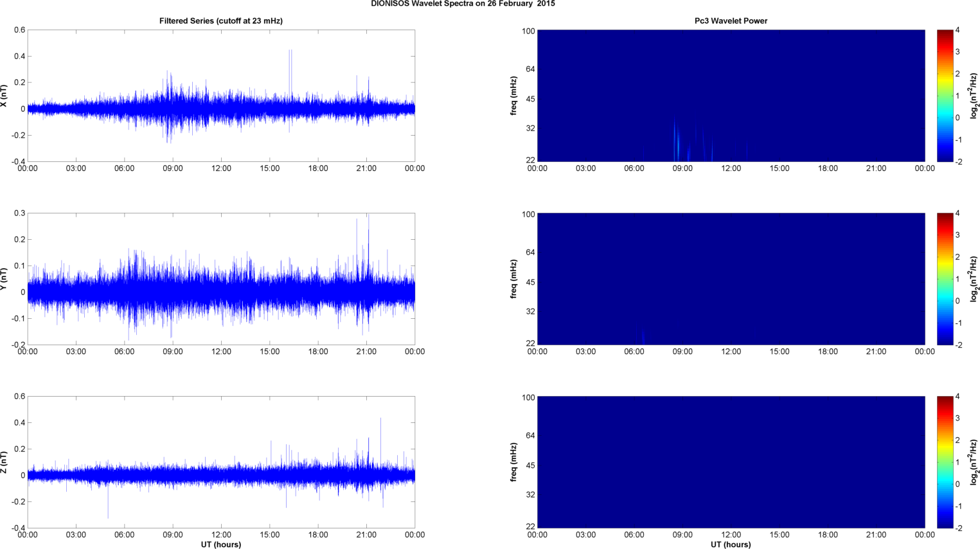Click the colorbar beside the bottom spectrogram
980x549 pixels.
[945, 462]
